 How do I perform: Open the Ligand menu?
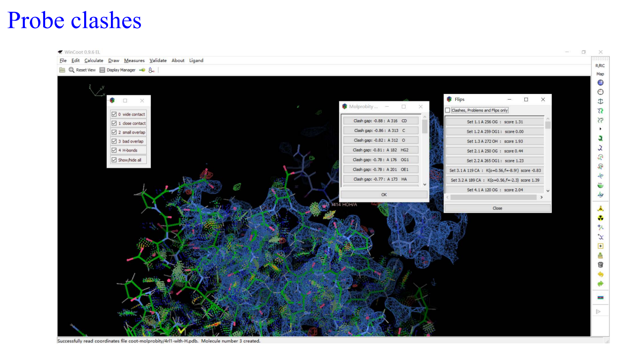[196, 61]
